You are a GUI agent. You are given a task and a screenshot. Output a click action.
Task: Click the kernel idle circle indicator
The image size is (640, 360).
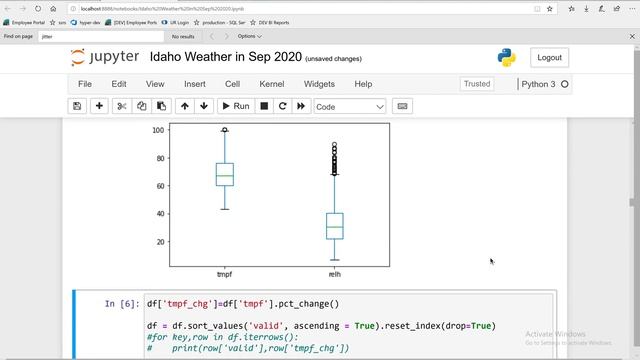click(x=564, y=84)
